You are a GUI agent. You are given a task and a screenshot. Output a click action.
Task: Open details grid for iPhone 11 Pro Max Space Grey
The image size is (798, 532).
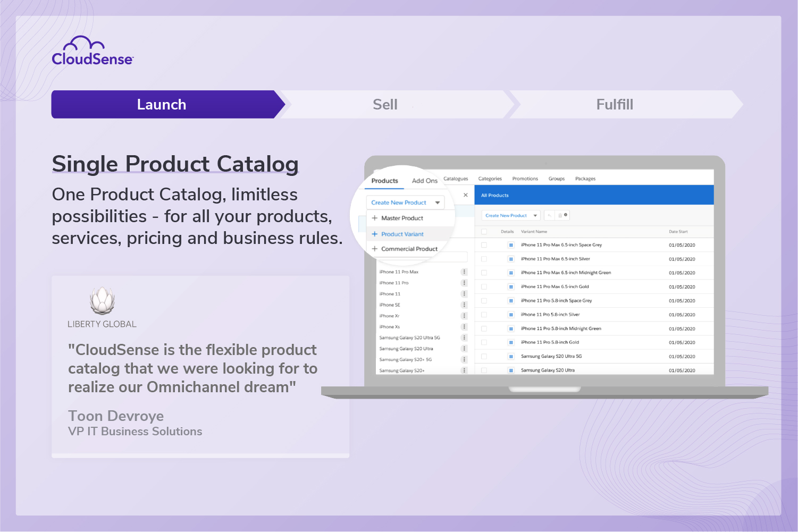(x=510, y=244)
